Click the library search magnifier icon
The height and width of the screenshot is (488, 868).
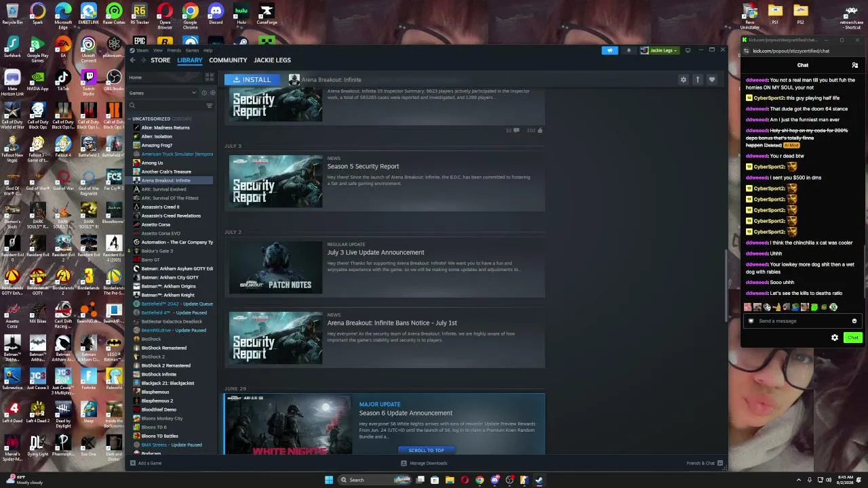(132, 106)
